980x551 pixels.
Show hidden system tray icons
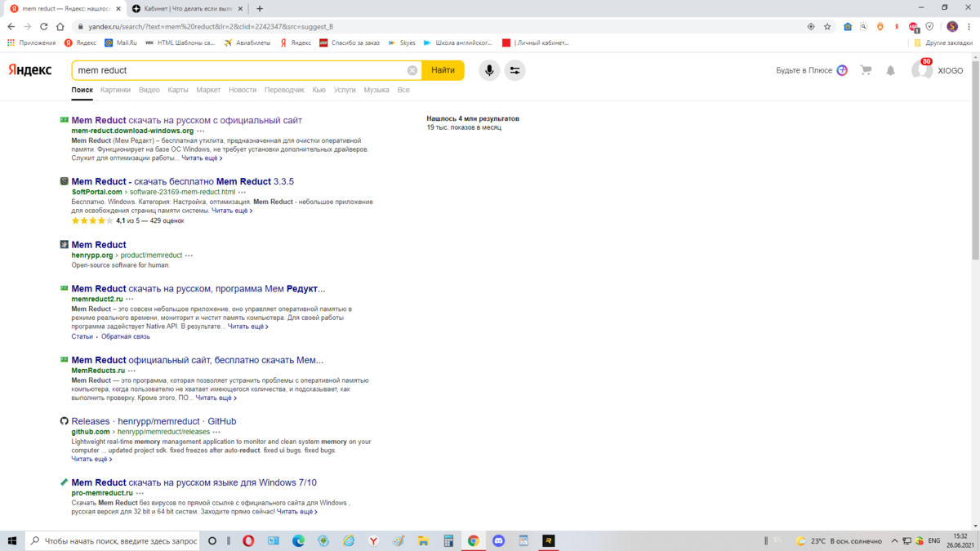tap(895, 540)
